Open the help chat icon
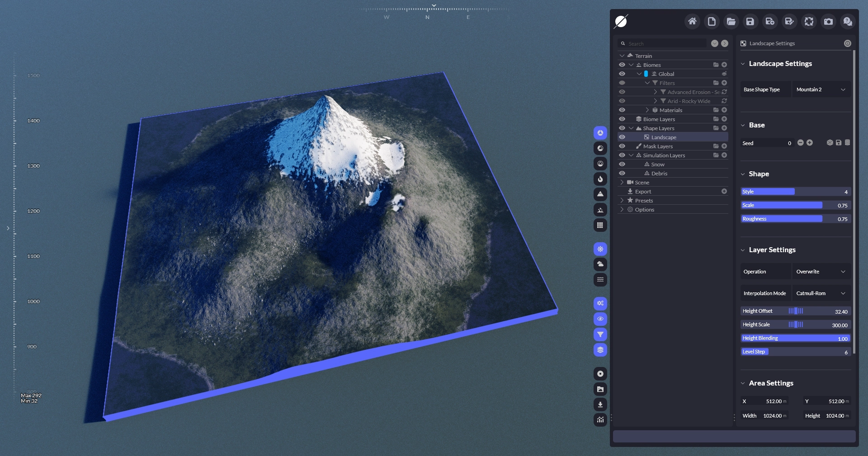This screenshot has height=456, width=868. click(x=848, y=21)
